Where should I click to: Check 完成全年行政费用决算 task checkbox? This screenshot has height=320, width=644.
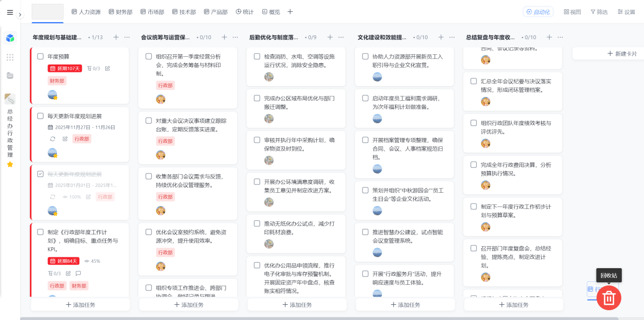point(473,164)
